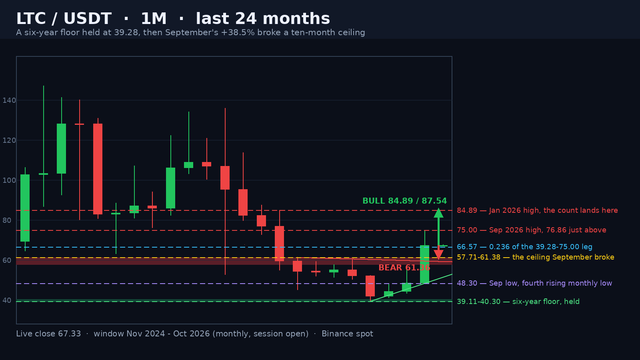Click the '140' y-axis tick label
The height and width of the screenshot is (360, 640).
(x=9, y=100)
